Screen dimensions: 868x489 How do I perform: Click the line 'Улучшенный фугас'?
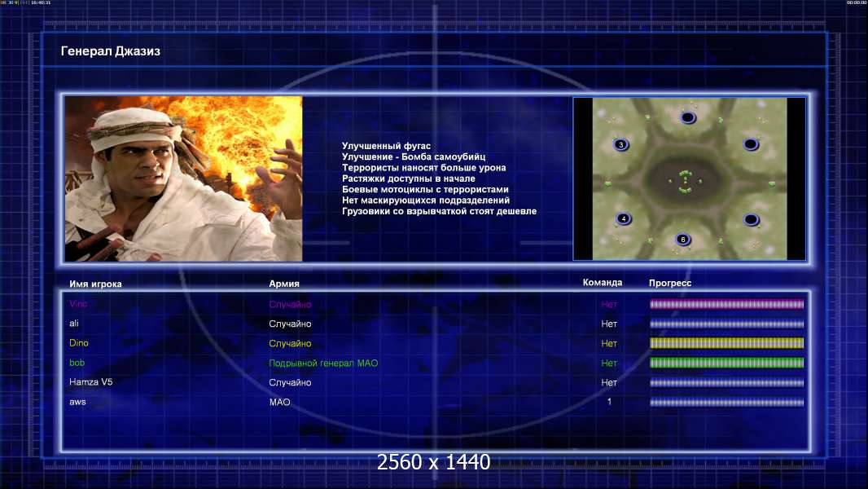[x=386, y=146]
